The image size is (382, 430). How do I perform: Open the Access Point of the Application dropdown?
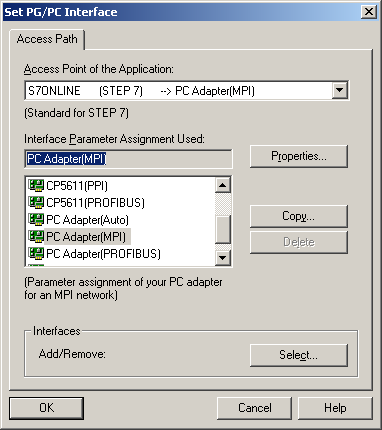tap(340, 90)
